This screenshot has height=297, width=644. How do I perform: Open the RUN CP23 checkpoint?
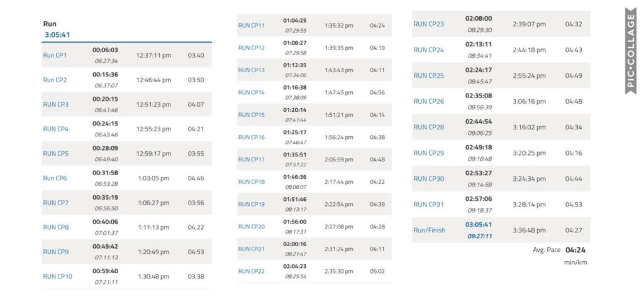(428, 24)
